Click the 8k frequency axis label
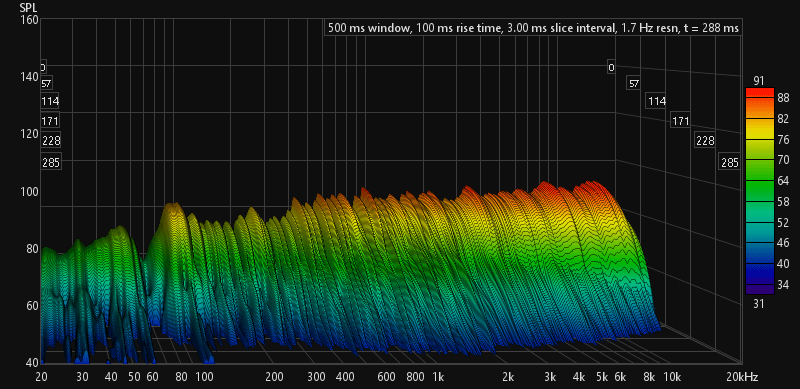The image size is (800, 389). click(649, 378)
